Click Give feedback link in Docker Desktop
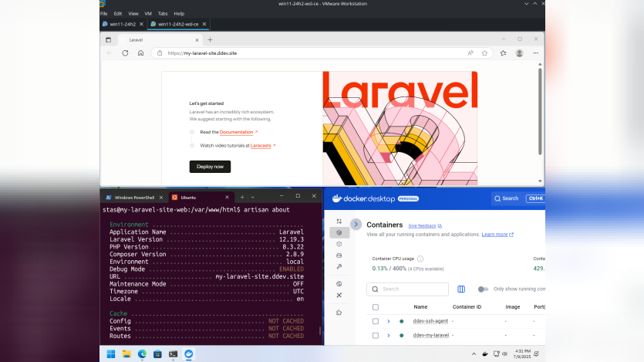The width and height of the screenshot is (644, 362). [422, 225]
